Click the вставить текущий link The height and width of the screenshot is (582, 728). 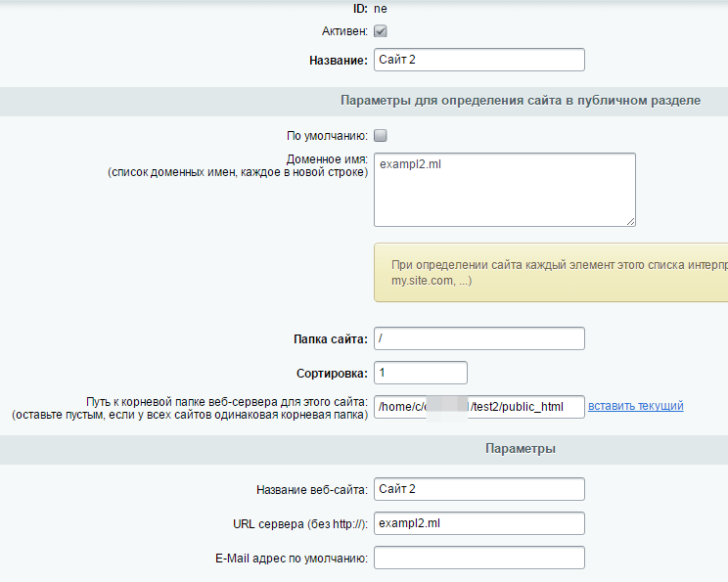coord(635,406)
